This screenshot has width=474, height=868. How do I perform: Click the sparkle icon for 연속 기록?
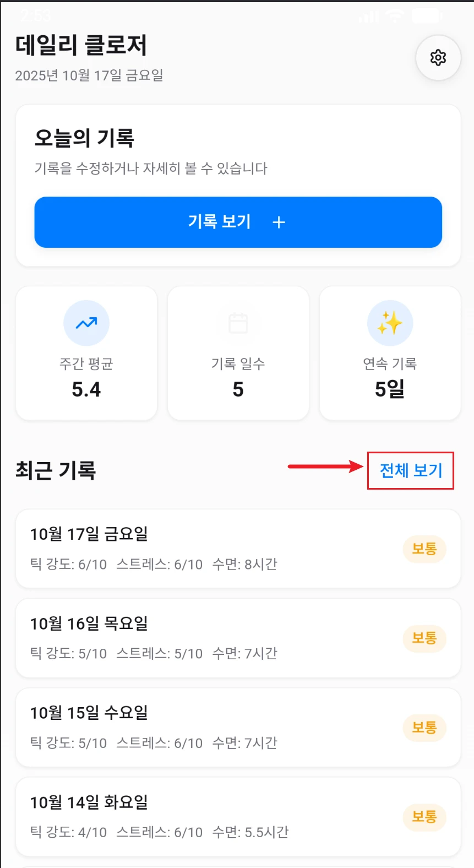[390, 323]
